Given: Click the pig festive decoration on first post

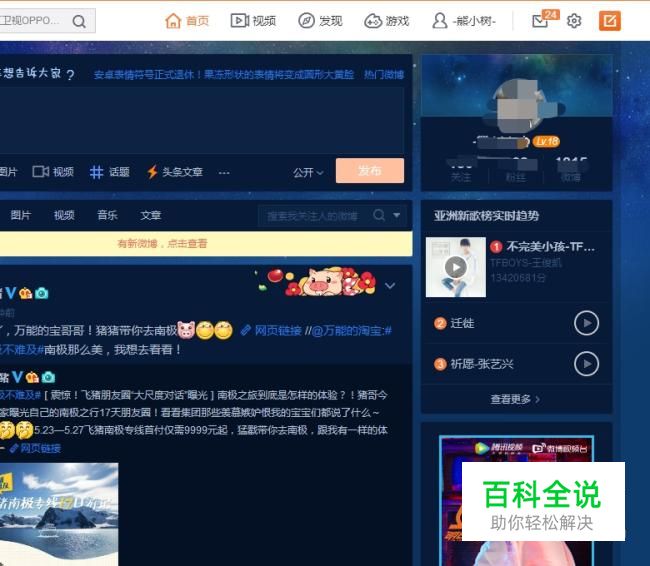Looking at the screenshot, I should pos(317,281).
